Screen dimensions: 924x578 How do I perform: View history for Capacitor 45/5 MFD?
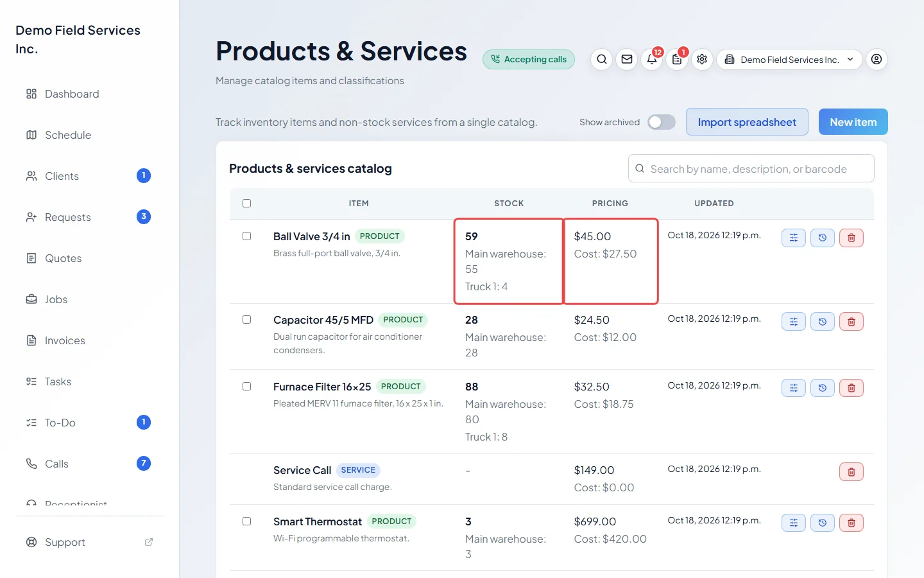tap(823, 322)
